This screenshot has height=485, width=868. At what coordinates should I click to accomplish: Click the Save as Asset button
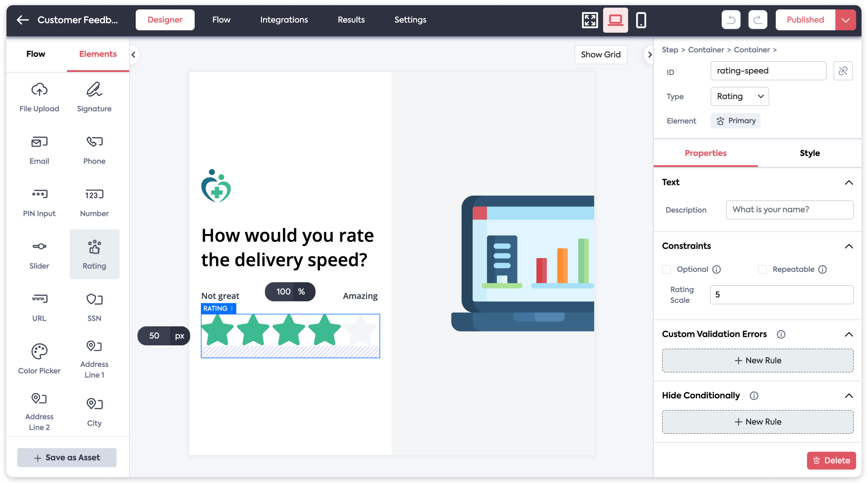67,458
